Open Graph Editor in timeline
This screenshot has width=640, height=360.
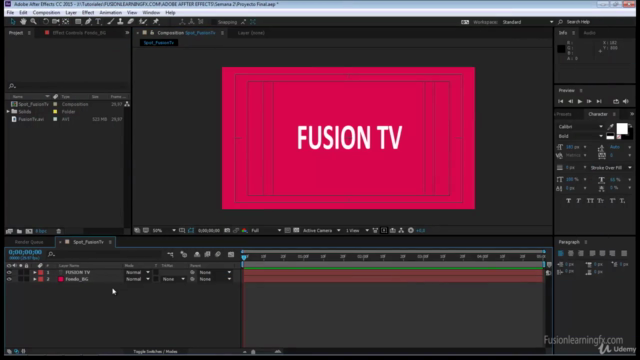pos(231,254)
